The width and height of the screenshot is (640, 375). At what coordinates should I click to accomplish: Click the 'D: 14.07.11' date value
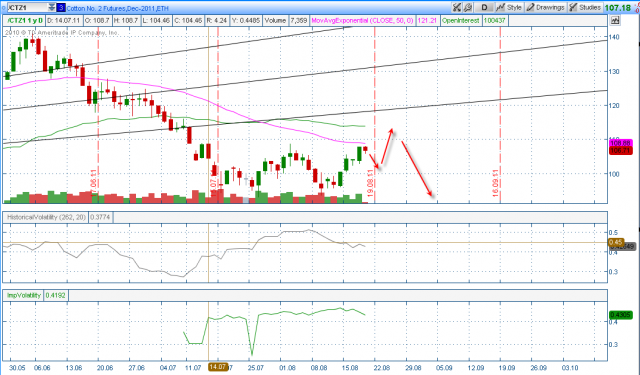point(64,20)
